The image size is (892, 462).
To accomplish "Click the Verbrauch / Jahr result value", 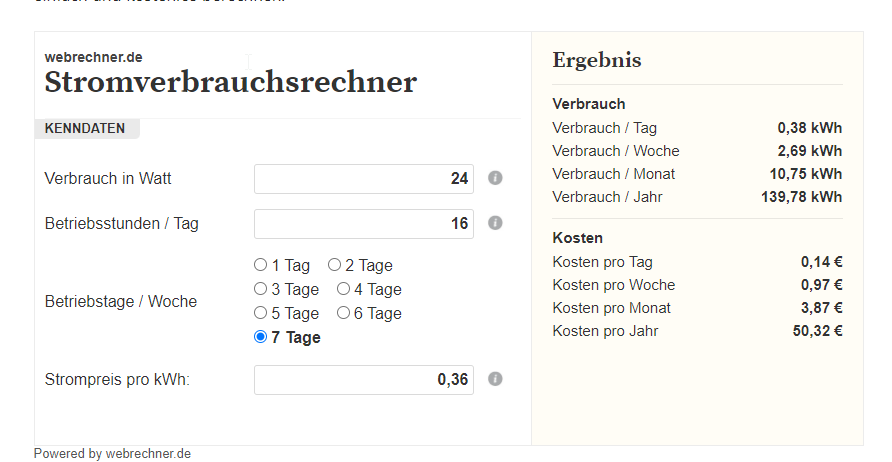I will pos(802,197).
